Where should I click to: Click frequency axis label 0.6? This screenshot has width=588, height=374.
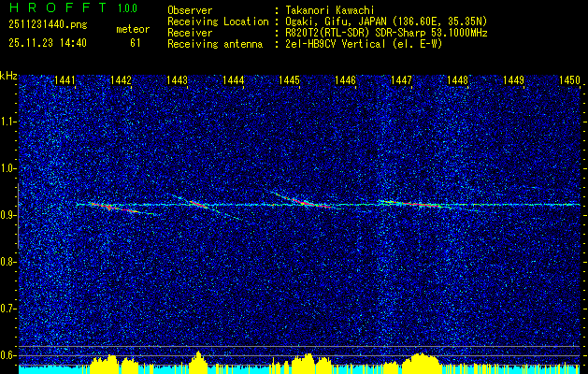(7, 355)
